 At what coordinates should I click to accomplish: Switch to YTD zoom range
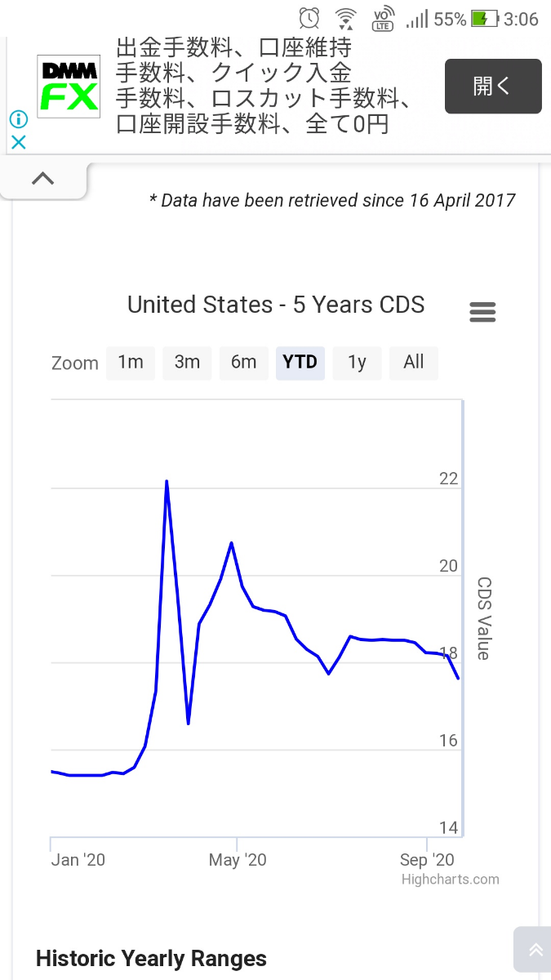tap(300, 363)
